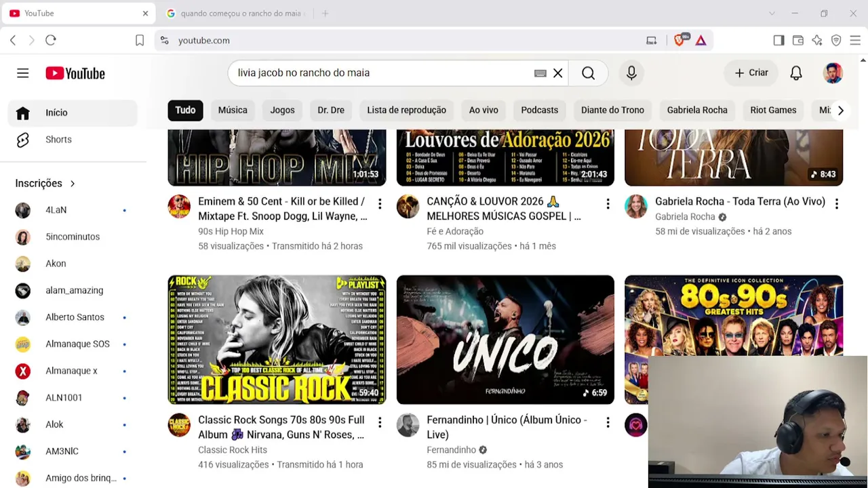Select the Lista de reprodução chip

coord(406,110)
